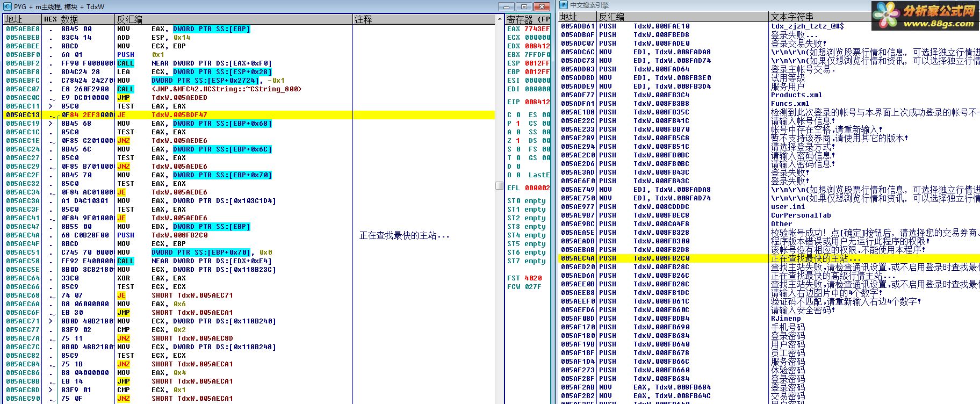Select highlighted search row 005AEC4A 正在查找最快的主站
This screenshot has width=980, height=404.
tap(769, 258)
